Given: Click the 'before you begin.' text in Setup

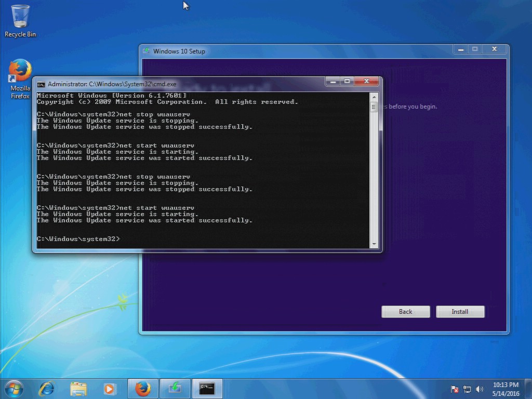Looking at the screenshot, I should (x=413, y=107).
